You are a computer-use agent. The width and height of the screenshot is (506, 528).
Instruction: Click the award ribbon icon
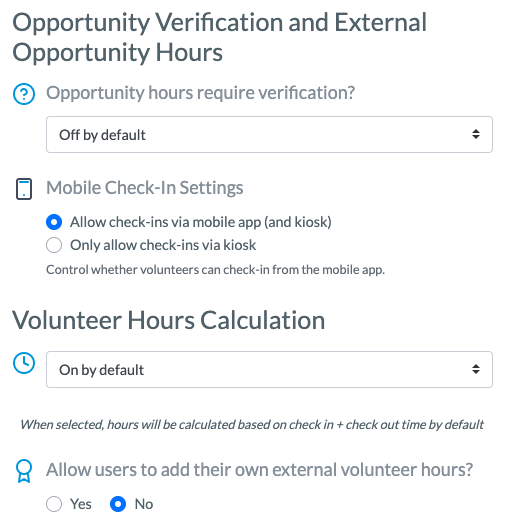[24, 471]
